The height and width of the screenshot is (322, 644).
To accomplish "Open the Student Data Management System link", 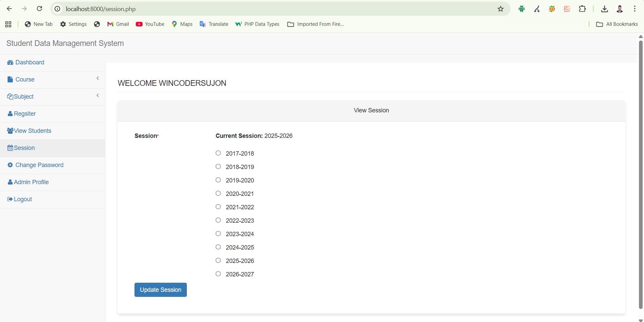I will click(65, 43).
